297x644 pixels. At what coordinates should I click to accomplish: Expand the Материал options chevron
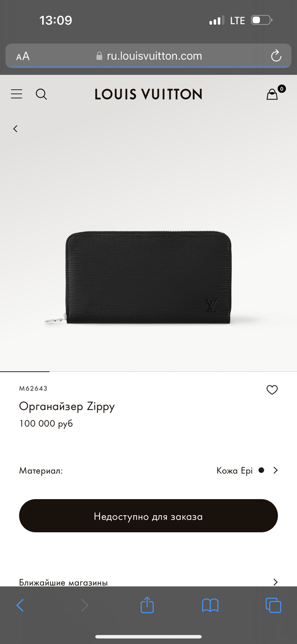pyautogui.click(x=275, y=470)
